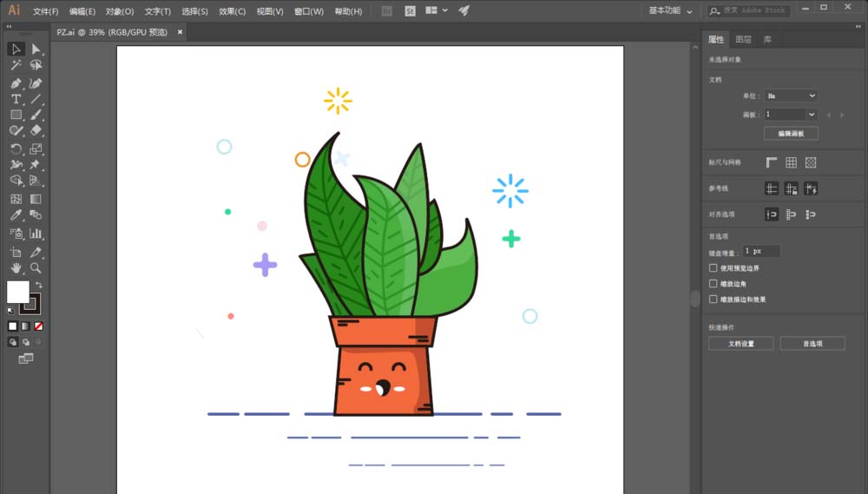The image size is (868, 494).
Task: Click the 文档设置 button
Action: pyautogui.click(x=741, y=343)
